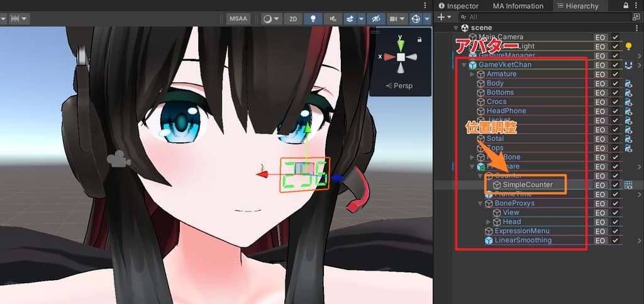Click the Hierarchy search field
Screen dimensions: 644x304
(x=544, y=17)
